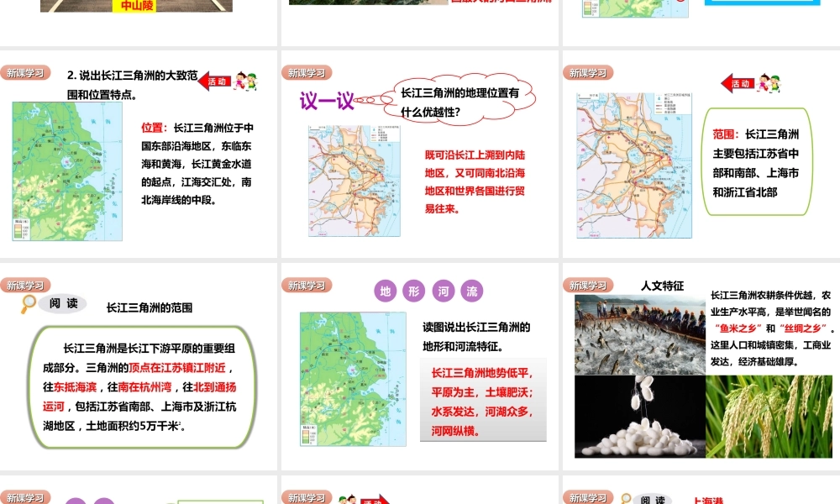This screenshot has width=840, height=504.
Task: Click the red phrase 鱼米之乡
Action: point(738,328)
